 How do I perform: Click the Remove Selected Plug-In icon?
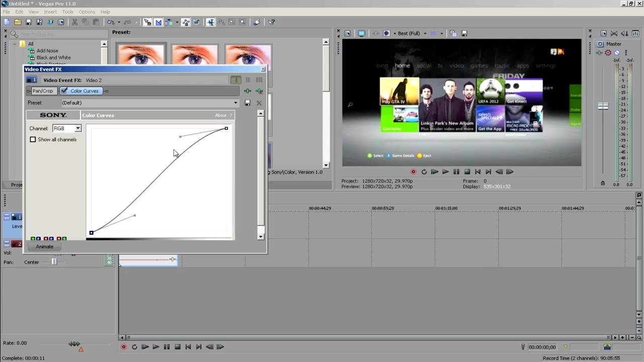(259, 91)
